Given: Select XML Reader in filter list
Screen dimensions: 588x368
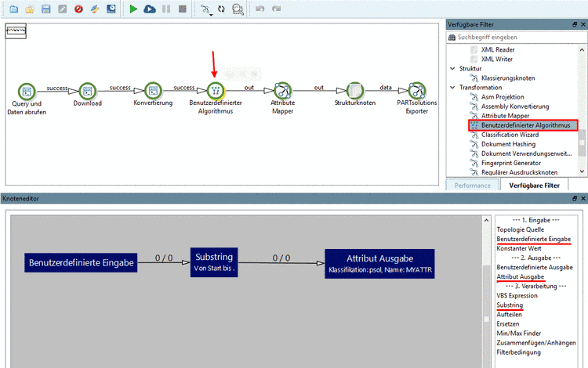Looking at the screenshot, I should [498, 50].
